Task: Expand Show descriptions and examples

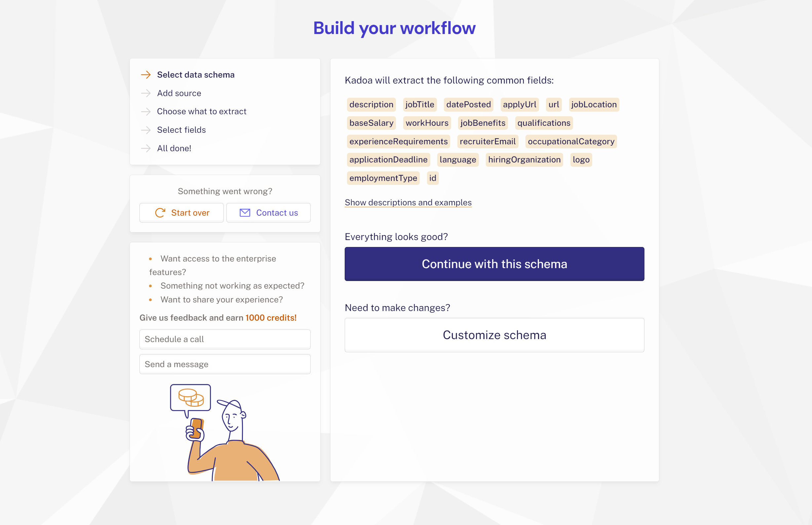Action: tap(408, 202)
